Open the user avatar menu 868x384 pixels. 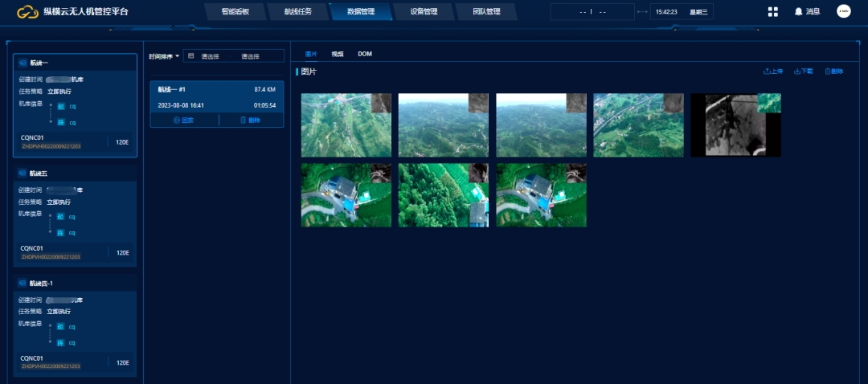pyautogui.click(x=843, y=11)
